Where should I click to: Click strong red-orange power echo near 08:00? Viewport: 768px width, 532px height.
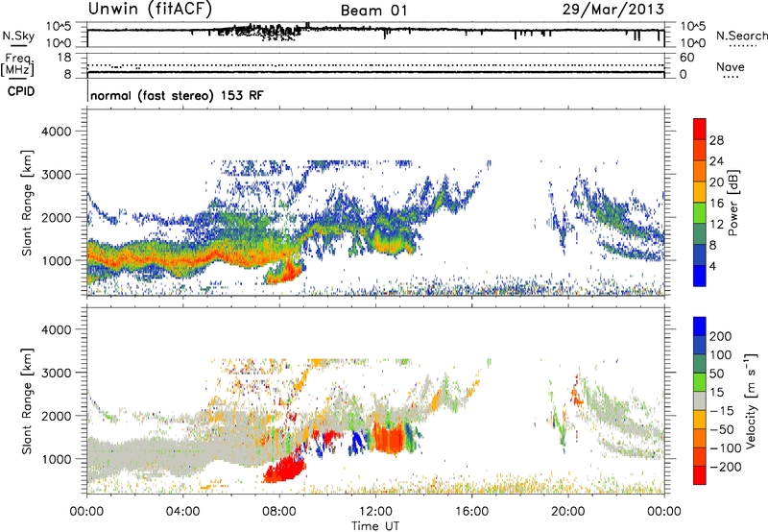[285, 272]
